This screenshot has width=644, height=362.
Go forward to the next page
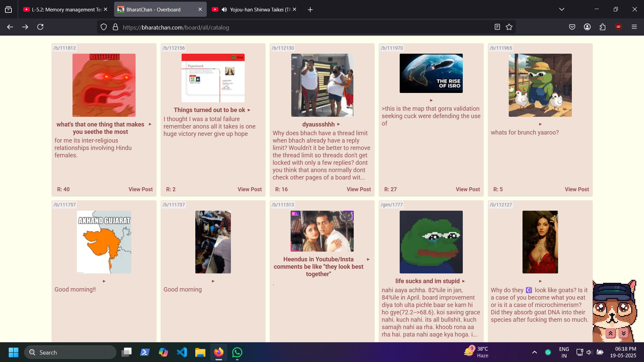[x=25, y=27]
